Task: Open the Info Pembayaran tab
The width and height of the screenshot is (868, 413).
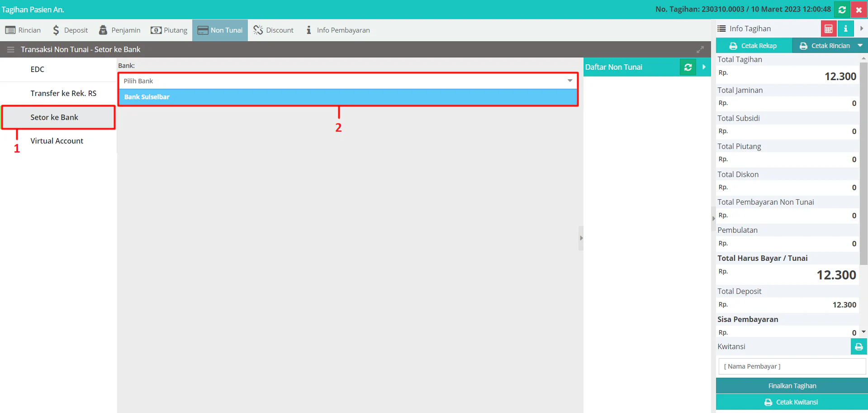Action: tap(338, 30)
